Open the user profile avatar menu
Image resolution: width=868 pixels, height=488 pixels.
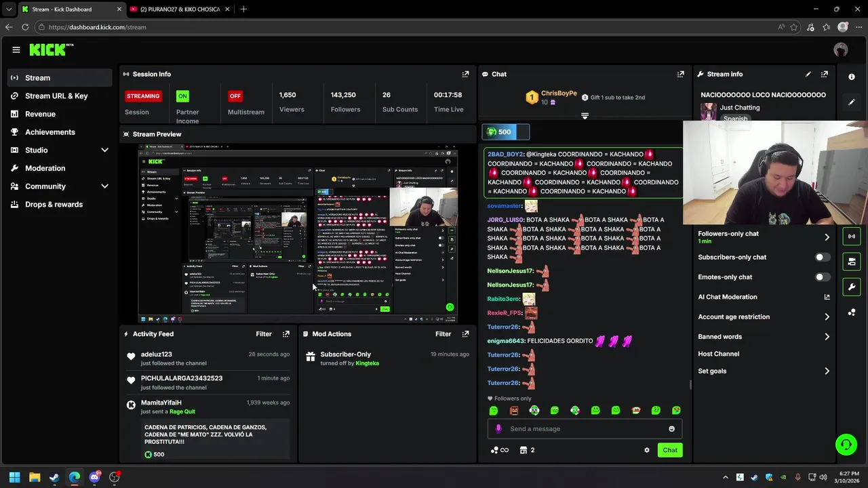841,49
